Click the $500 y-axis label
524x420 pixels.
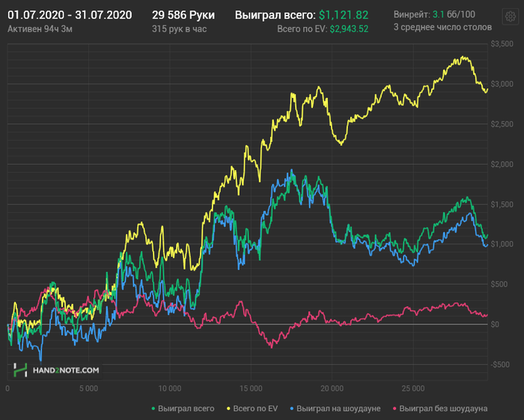coord(499,284)
